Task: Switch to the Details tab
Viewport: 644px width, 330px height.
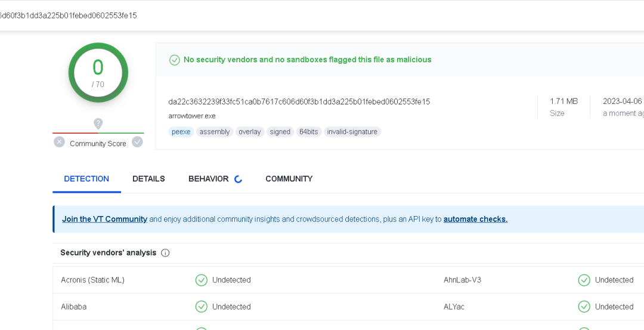Action: coord(148,179)
